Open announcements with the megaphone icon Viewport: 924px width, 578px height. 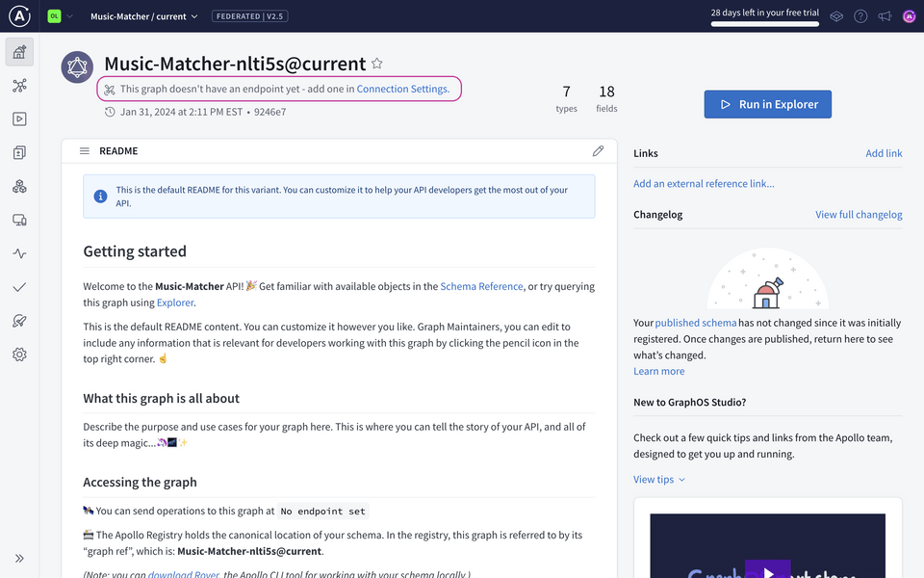(884, 15)
